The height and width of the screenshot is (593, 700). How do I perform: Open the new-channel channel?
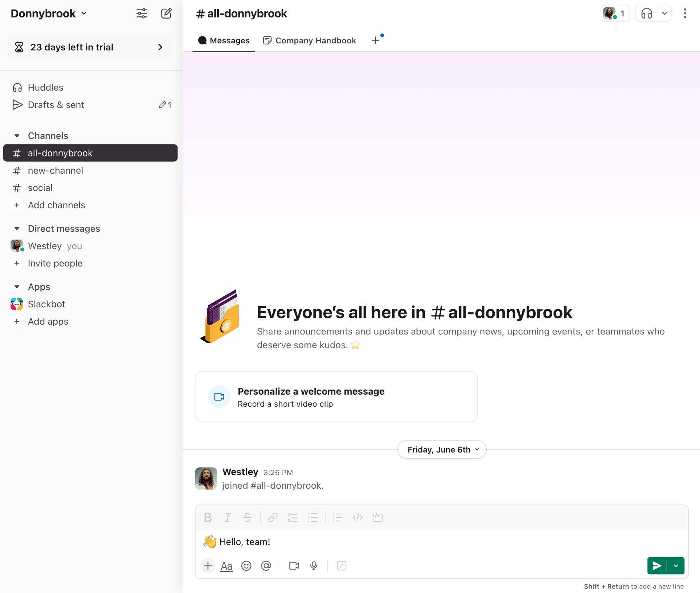point(90,170)
